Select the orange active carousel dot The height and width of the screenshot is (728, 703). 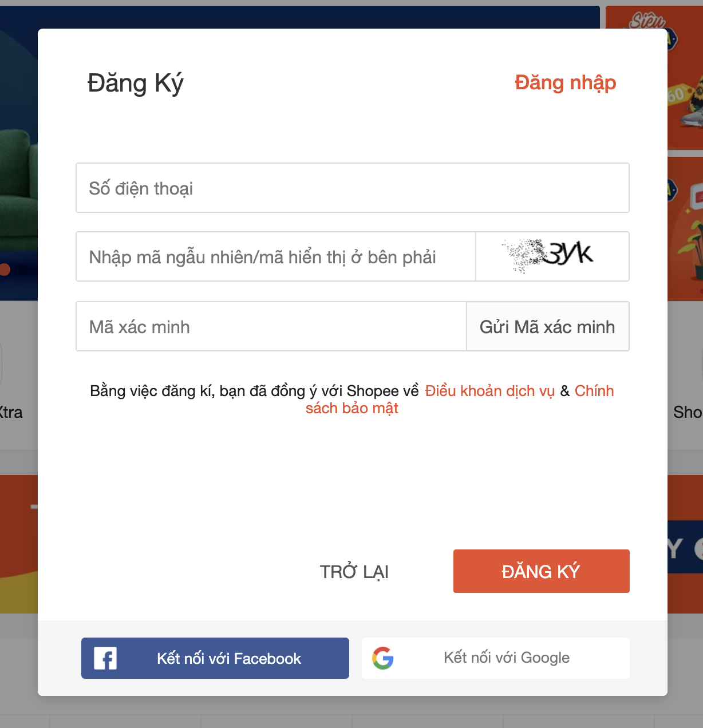[x=5, y=270]
